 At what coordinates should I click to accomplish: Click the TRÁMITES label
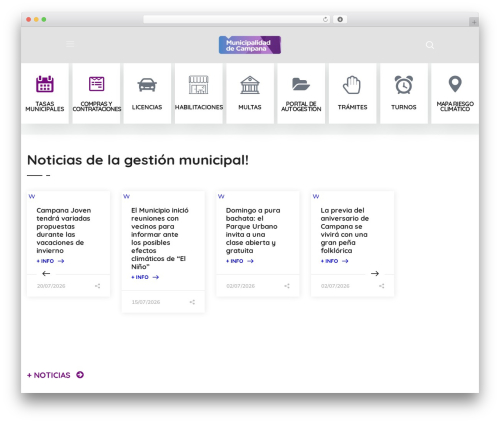coord(352,107)
